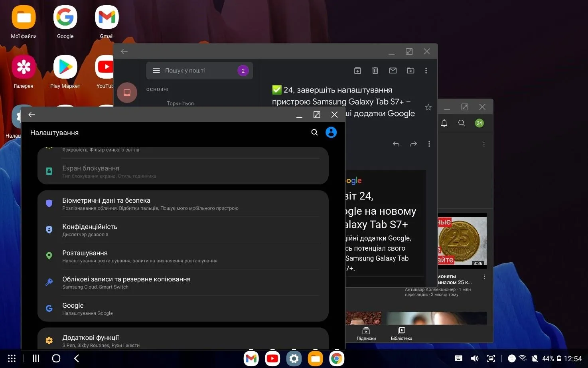Play the coin video thumbnail in YouTube
The height and width of the screenshot is (368, 588).
[x=462, y=242]
